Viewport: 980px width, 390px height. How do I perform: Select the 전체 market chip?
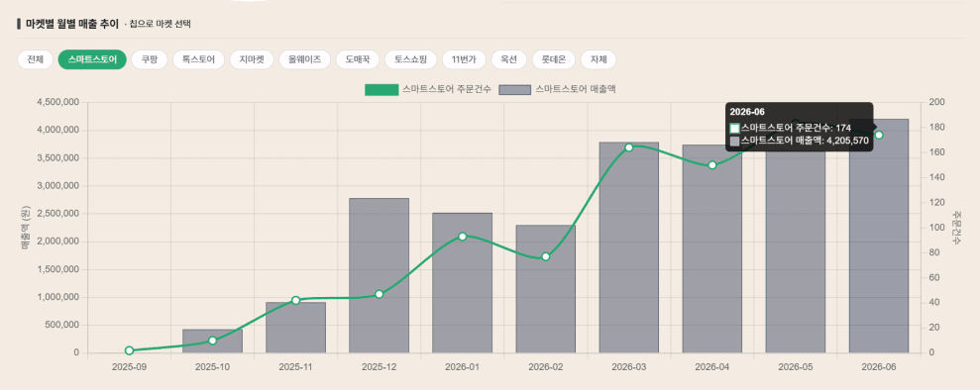coord(35,60)
